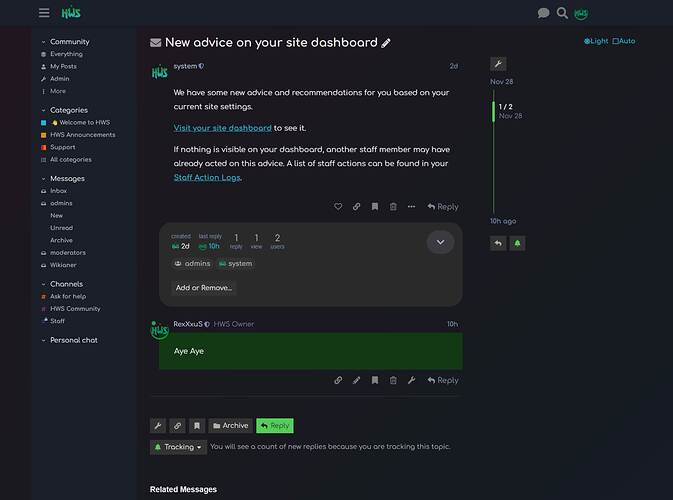Image resolution: width=673 pixels, height=500 pixels.
Task: Select HWS Announcements category in sidebar
Action: 82,135
